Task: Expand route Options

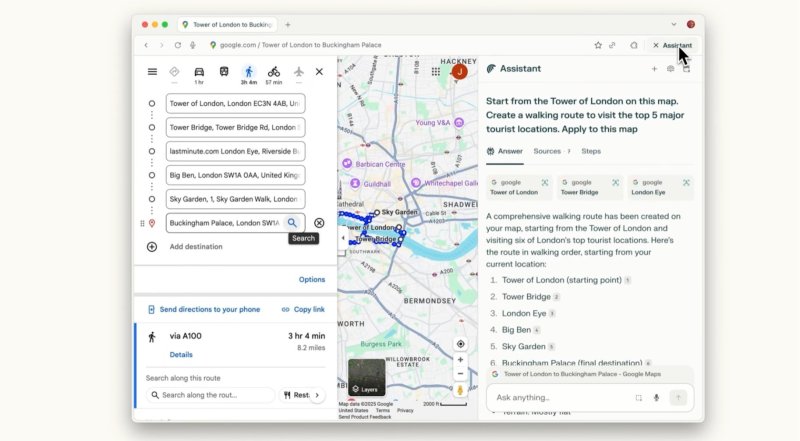Action: click(311, 280)
